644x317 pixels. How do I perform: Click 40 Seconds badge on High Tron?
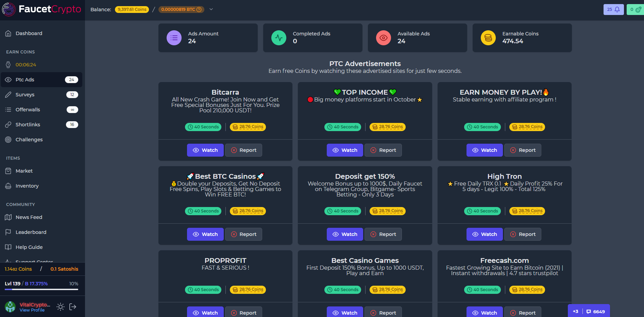tap(482, 211)
